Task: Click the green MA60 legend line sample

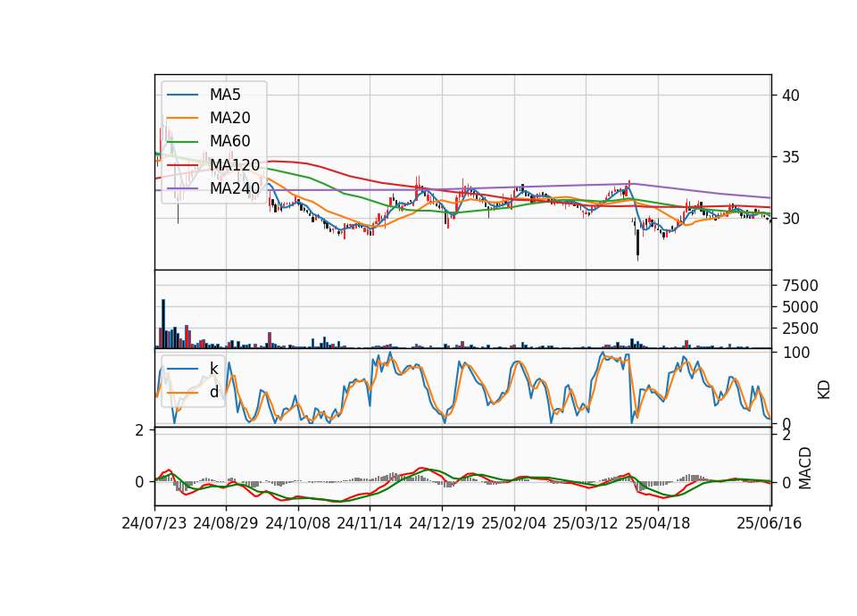Action: click(182, 142)
